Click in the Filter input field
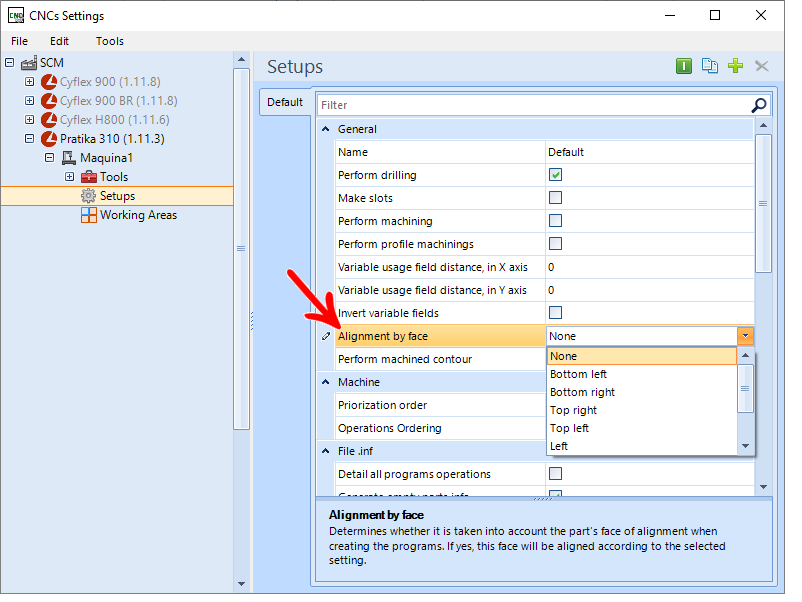 [534, 105]
